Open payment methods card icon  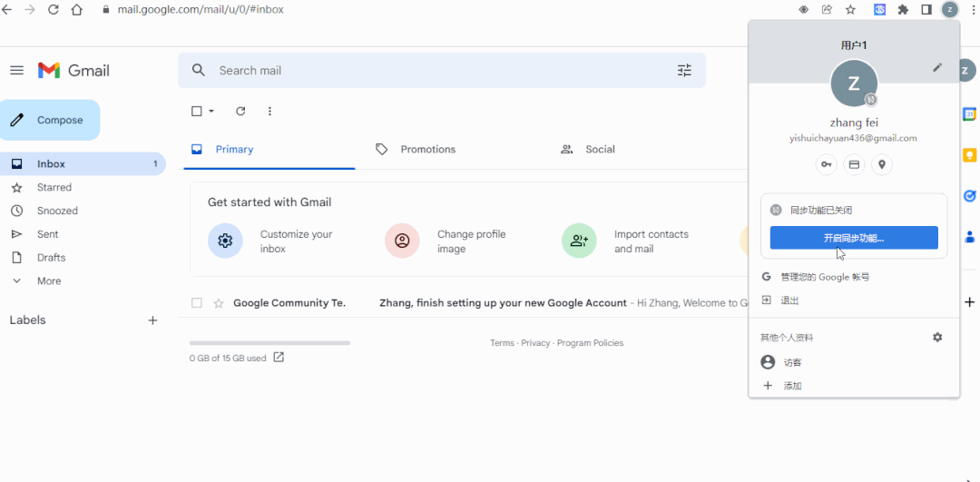854,164
